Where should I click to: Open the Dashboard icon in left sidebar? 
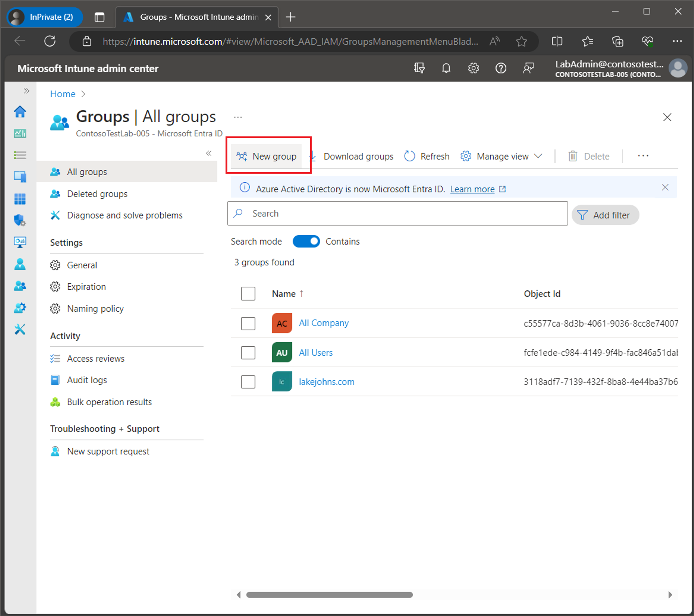point(20,134)
